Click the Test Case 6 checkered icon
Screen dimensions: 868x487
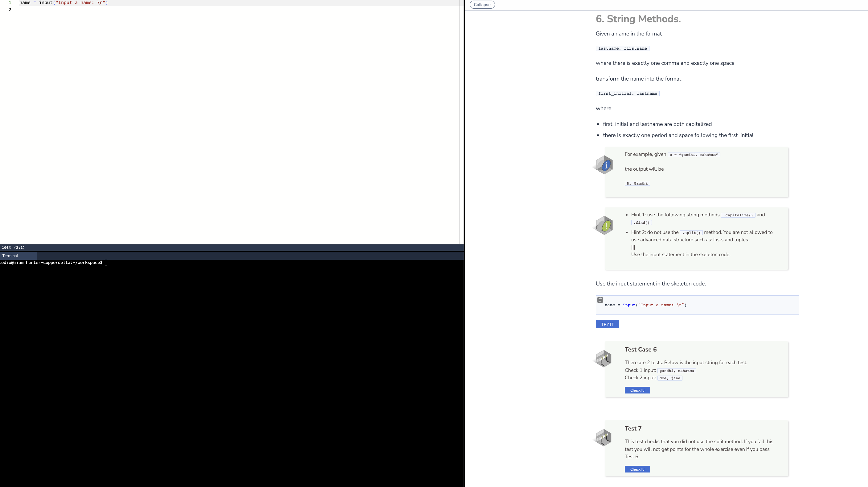pyautogui.click(x=603, y=359)
